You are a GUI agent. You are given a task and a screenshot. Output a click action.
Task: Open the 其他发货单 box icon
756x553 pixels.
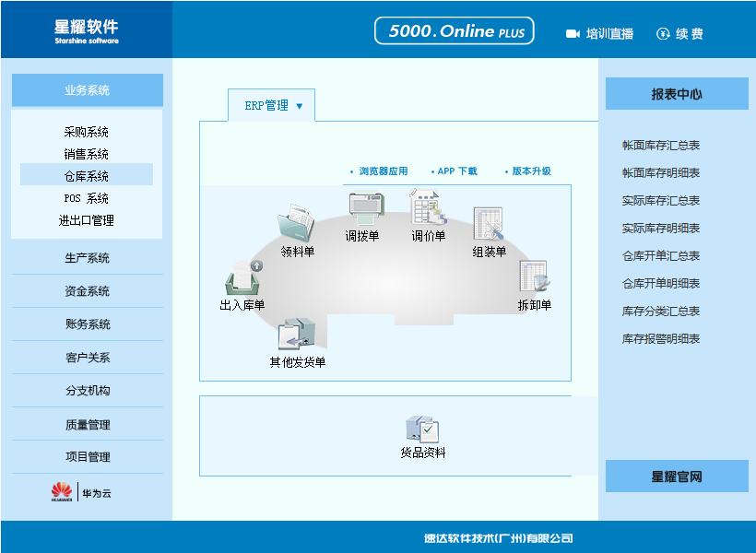tap(297, 334)
